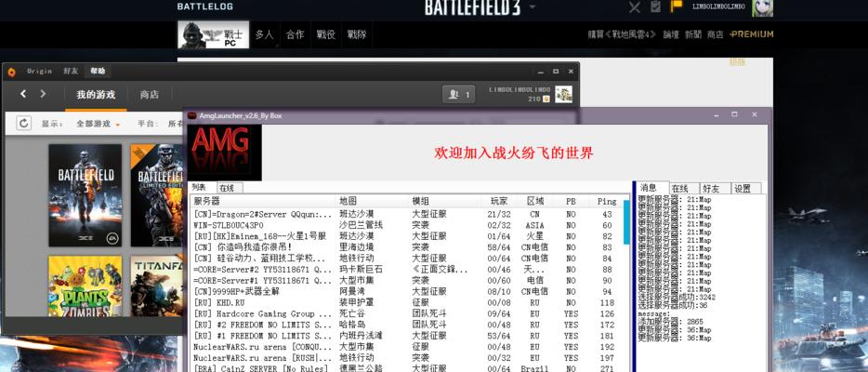Select [RU] KHD.RU server row
Image resolution: width=868 pixels, height=372 pixels.
click(x=407, y=303)
